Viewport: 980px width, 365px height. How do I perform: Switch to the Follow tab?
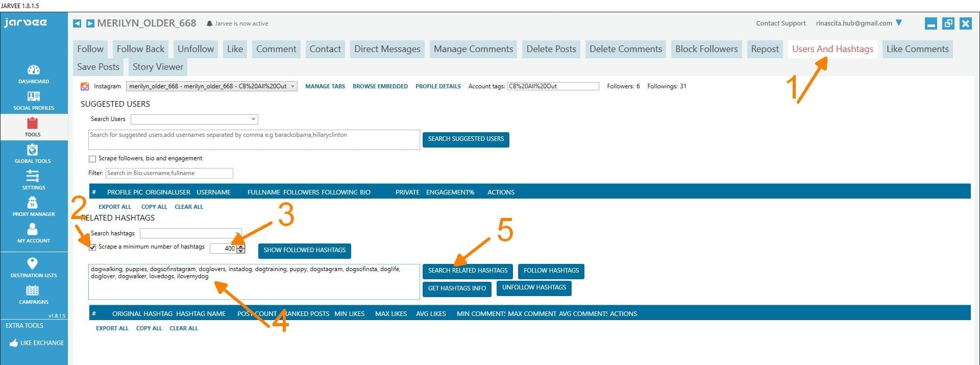[x=90, y=49]
